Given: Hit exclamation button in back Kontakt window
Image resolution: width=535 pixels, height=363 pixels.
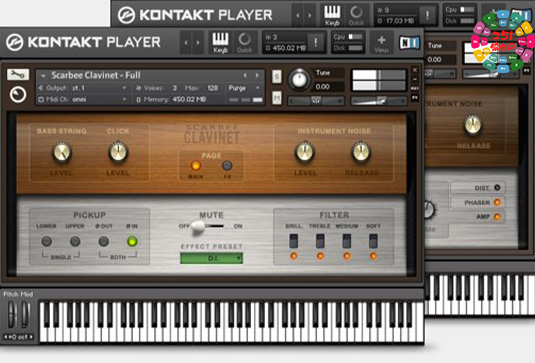Looking at the screenshot, I should pyautogui.click(x=428, y=15).
